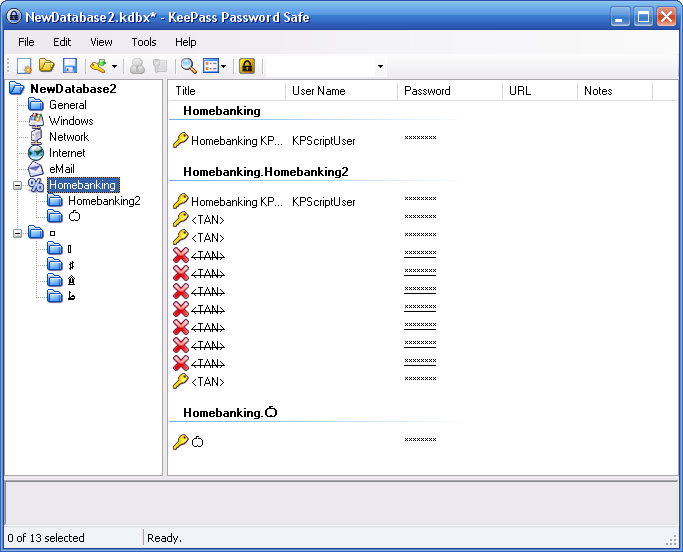The height and width of the screenshot is (552, 683).
Task: Click the Windows group icon in tree
Action: point(36,121)
